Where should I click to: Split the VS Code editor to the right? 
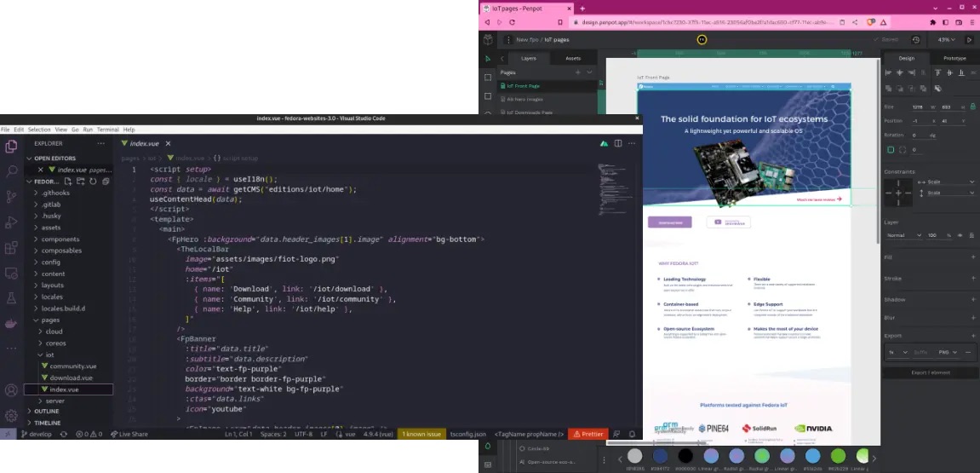point(617,144)
